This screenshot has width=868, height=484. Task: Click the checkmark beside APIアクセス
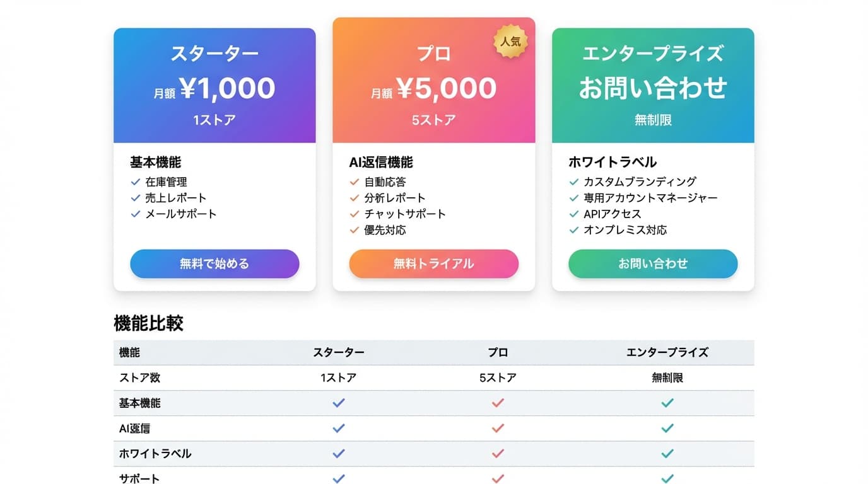click(573, 214)
